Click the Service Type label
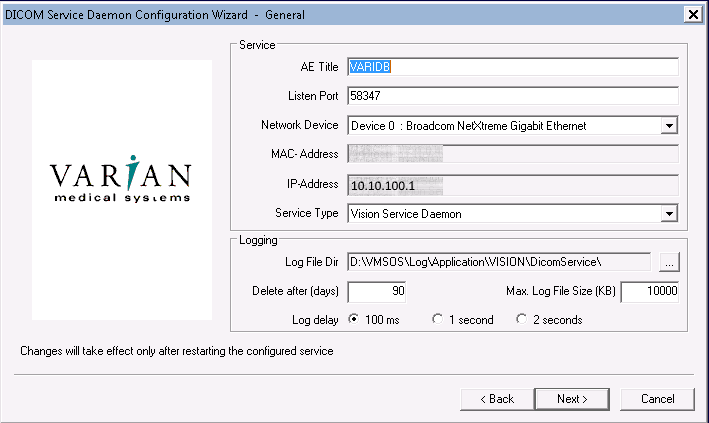Screen dimensions: 709x423 pyautogui.click(x=307, y=213)
